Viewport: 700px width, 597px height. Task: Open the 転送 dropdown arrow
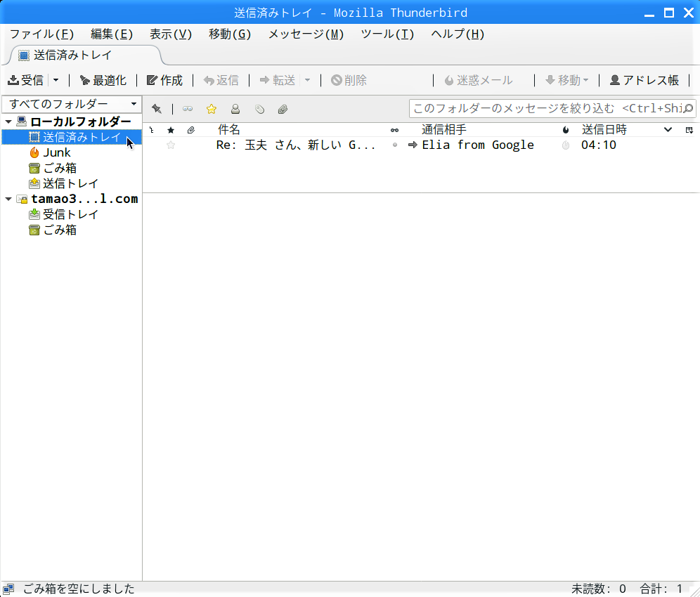pos(307,80)
